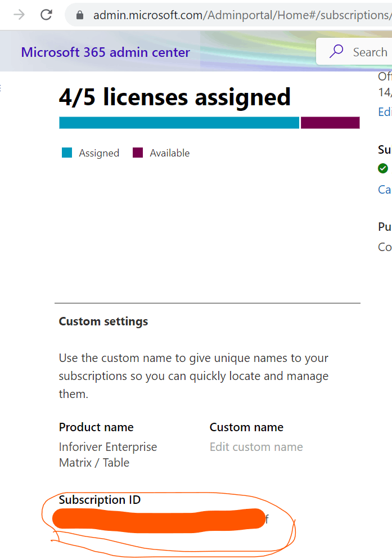
Task: Click the magnifier icon in Search box
Action: click(x=336, y=51)
